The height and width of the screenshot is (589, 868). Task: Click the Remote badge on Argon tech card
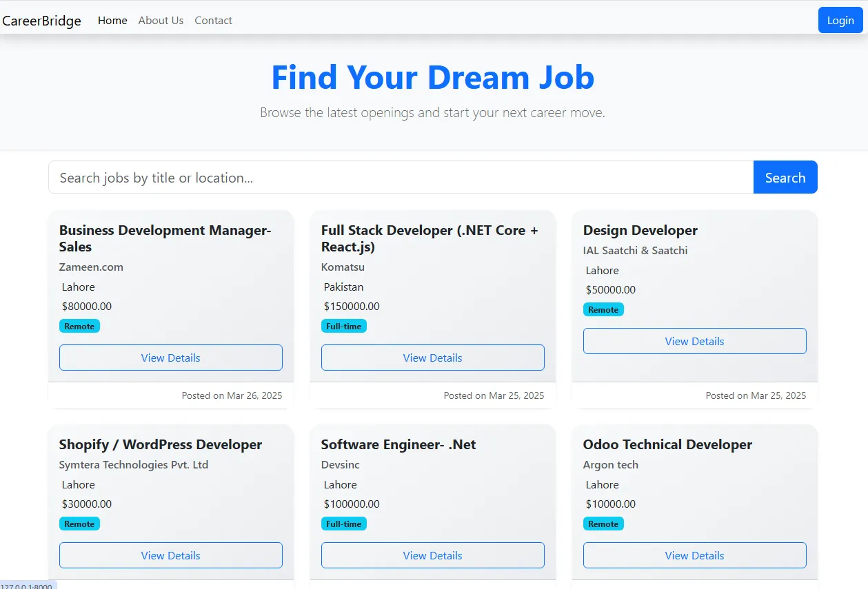603,524
